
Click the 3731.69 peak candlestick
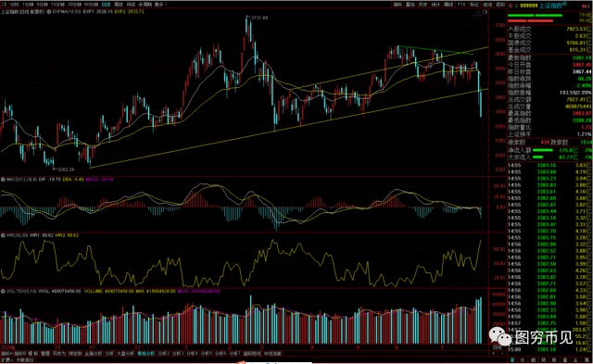247,25
